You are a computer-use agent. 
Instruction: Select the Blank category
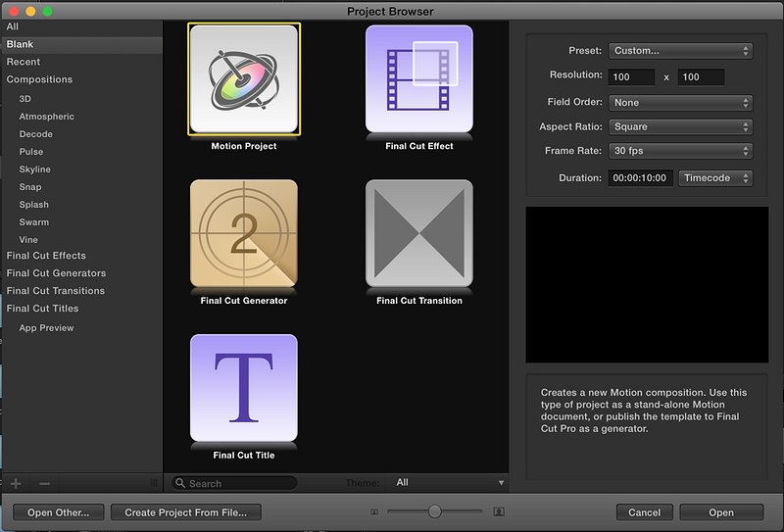(x=82, y=44)
